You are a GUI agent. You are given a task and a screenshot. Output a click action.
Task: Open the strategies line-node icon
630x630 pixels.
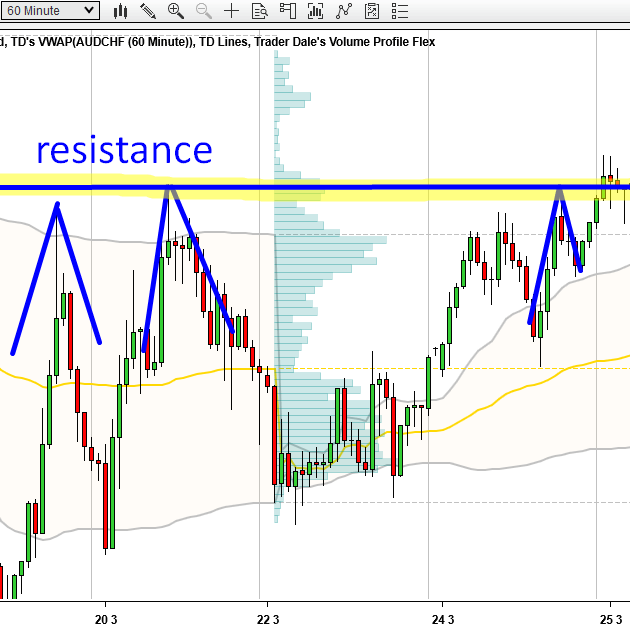(344, 11)
